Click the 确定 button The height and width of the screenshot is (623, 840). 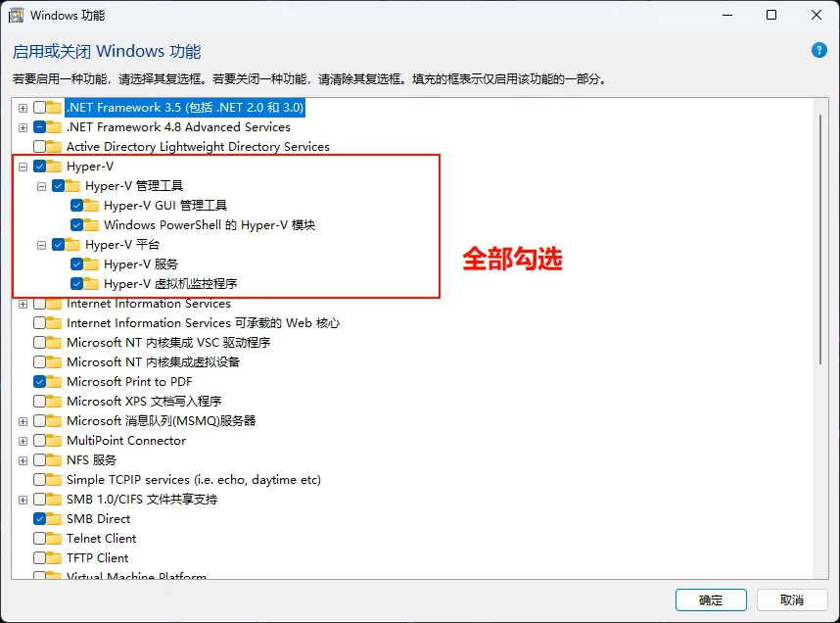(711, 599)
